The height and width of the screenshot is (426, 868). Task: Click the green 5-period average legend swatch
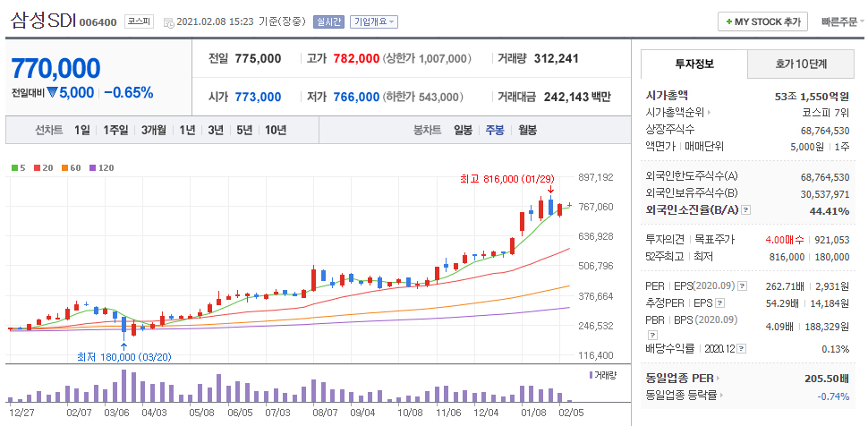pyautogui.click(x=14, y=167)
